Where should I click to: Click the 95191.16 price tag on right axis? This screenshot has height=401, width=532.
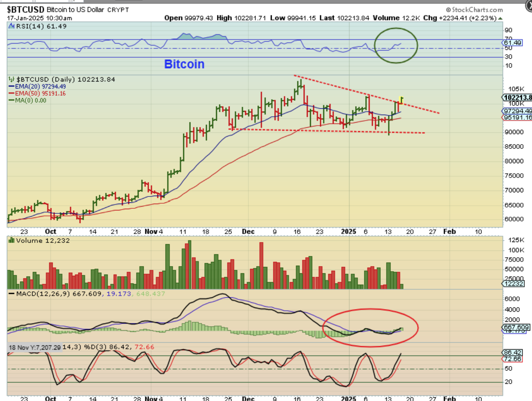click(517, 118)
